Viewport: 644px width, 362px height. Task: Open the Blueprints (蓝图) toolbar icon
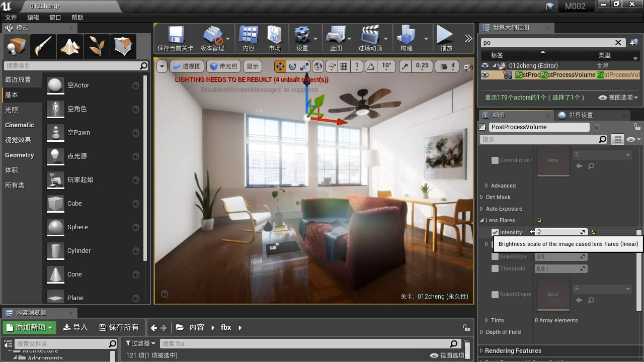tap(336, 36)
